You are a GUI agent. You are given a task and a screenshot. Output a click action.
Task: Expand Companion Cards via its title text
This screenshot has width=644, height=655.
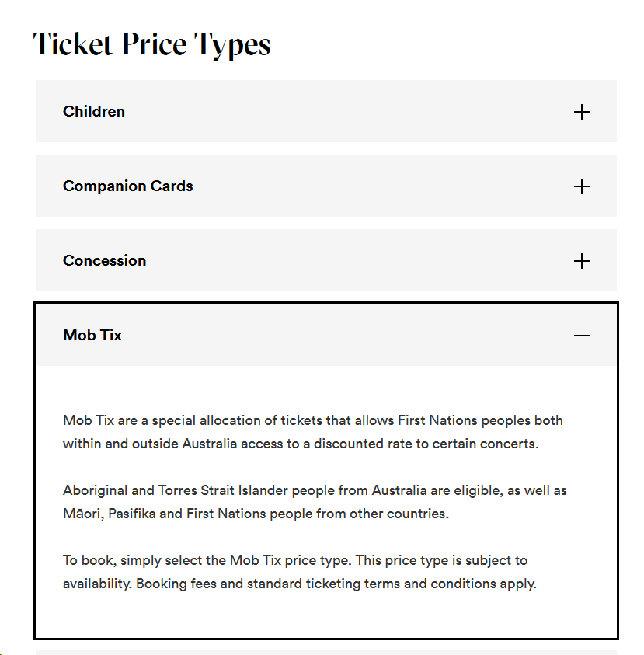click(x=128, y=186)
